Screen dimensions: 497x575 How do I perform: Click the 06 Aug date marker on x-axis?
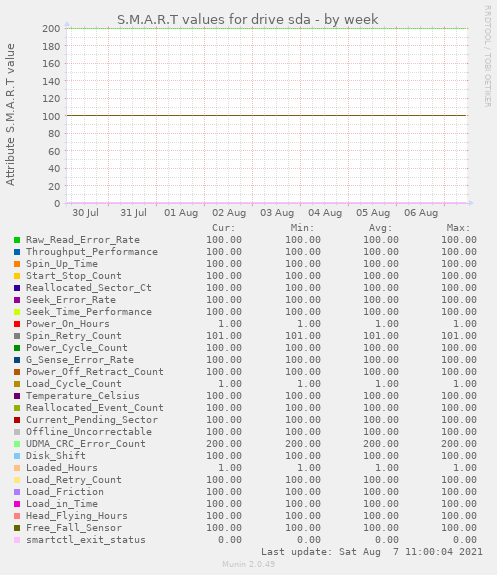click(x=421, y=213)
